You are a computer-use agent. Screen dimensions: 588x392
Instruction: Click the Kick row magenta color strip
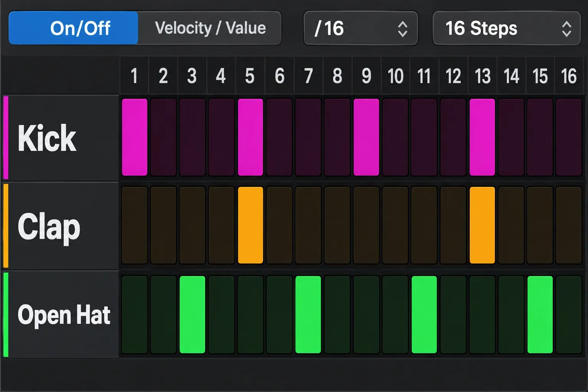coord(6,138)
